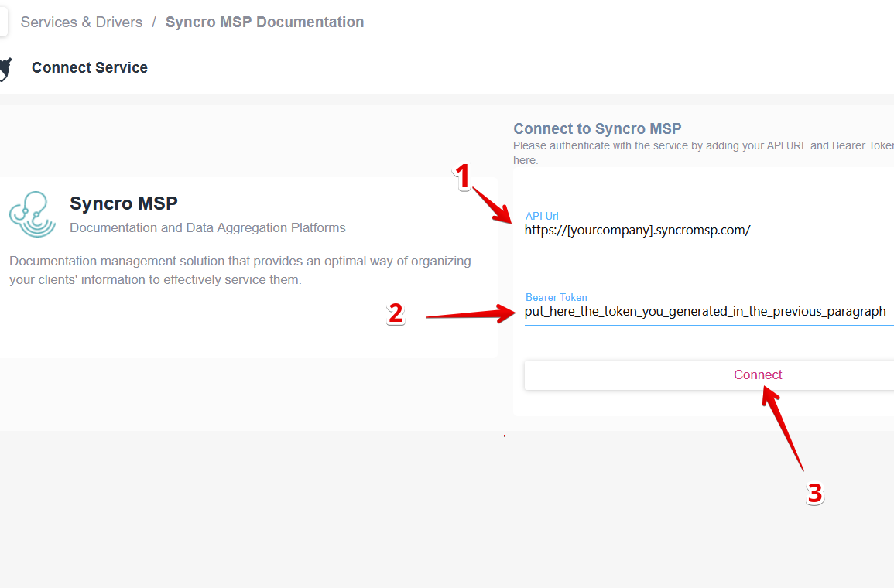Select 'Documentation and Data Aggregation Platforms' subtitle
The image size is (894, 588).
pos(207,228)
